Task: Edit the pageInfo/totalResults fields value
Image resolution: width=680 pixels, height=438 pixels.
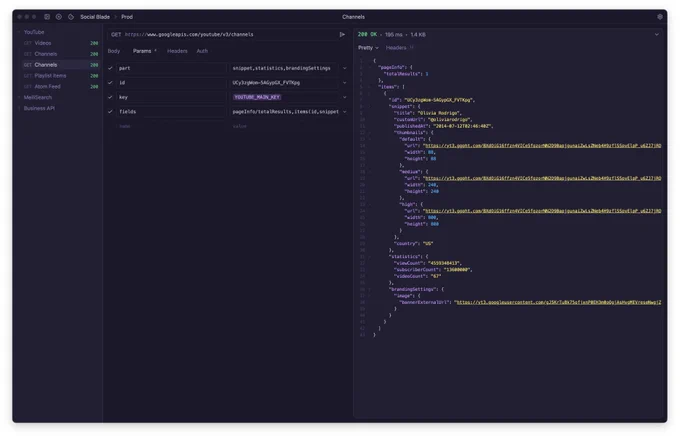Action: [x=284, y=111]
